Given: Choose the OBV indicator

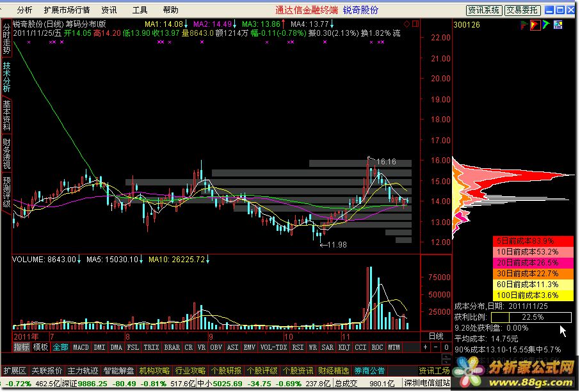Looking at the screenshot, I should [x=216, y=348].
